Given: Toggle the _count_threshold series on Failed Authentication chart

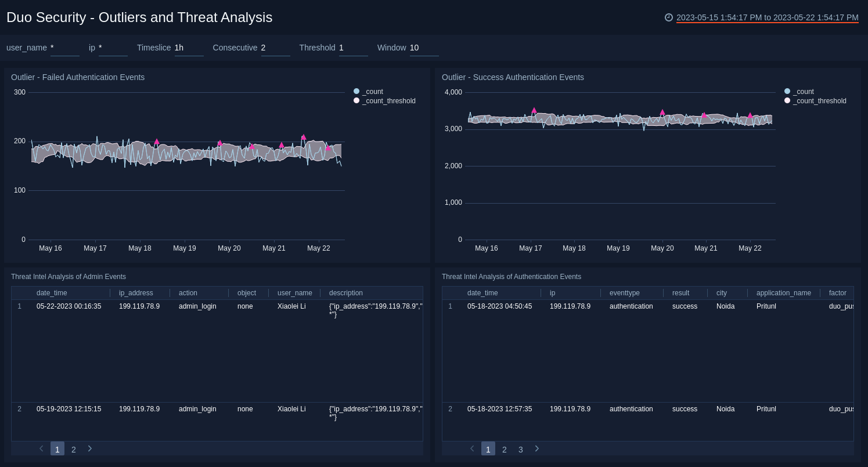Looking at the screenshot, I should (356, 100).
